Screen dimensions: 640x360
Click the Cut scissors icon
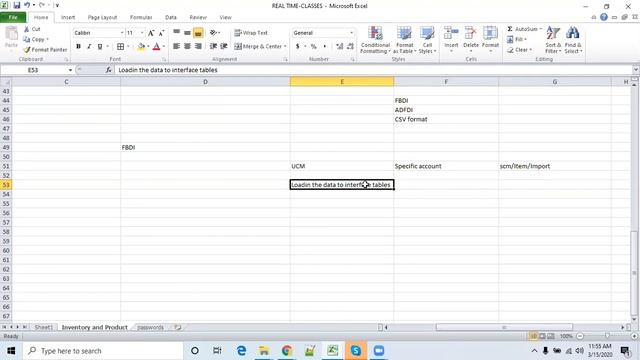click(x=27, y=29)
